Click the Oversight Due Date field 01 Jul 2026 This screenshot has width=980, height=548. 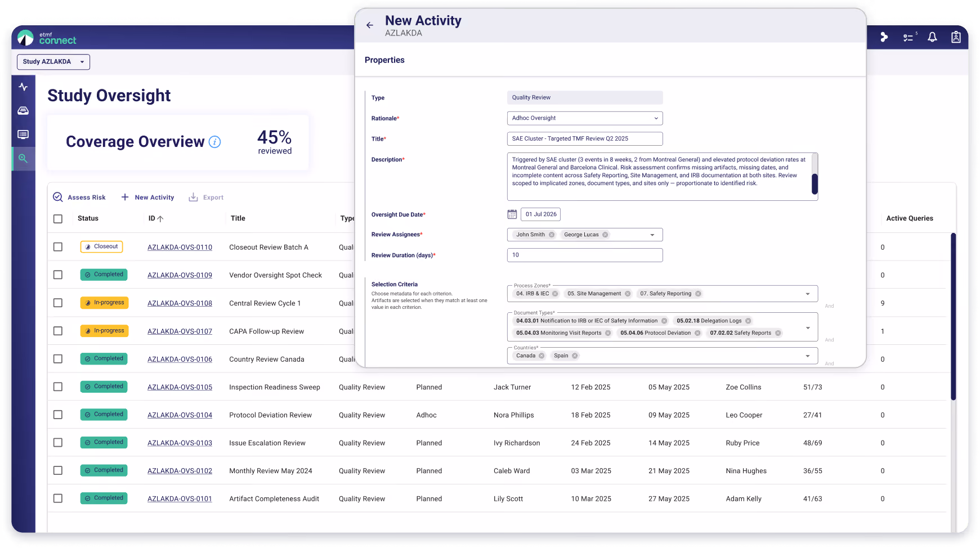click(x=540, y=214)
